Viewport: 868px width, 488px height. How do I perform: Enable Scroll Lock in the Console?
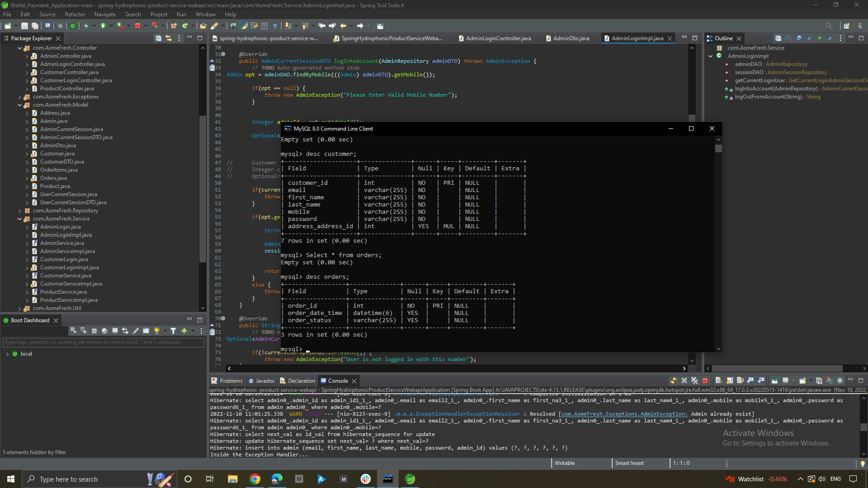coord(729,380)
